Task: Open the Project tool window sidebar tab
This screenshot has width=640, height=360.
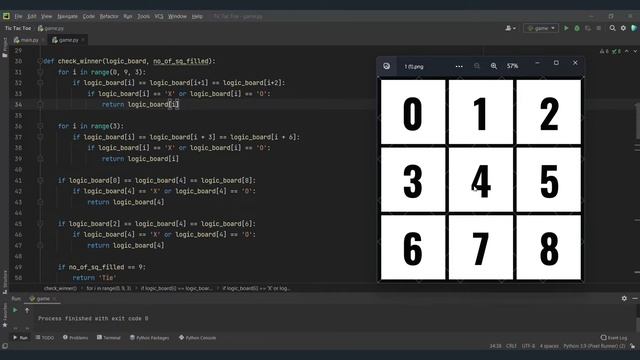Action: tap(4, 47)
